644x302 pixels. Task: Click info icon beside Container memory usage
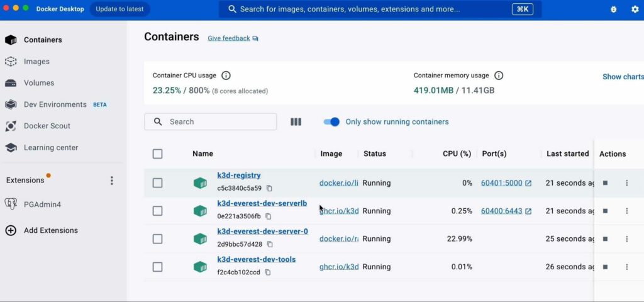point(499,75)
